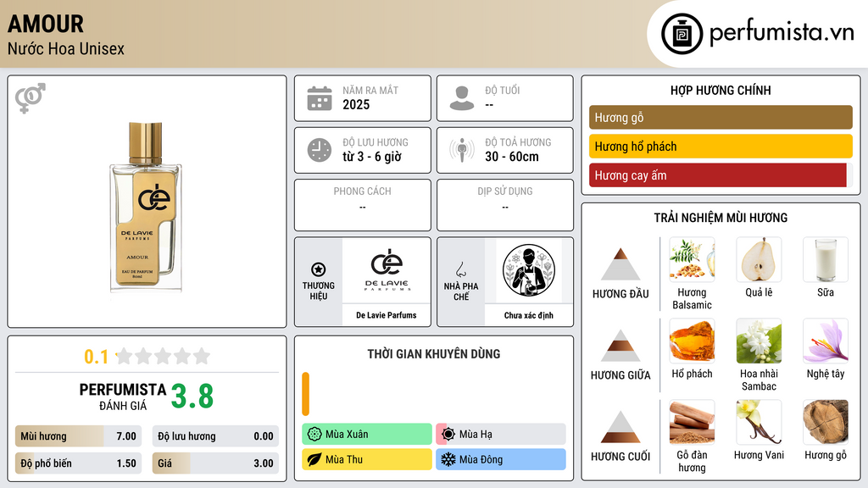Click the Mùi hương 7.00 score bar
Viewport: 868px width, 488px height.
pyautogui.click(x=79, y=436)
